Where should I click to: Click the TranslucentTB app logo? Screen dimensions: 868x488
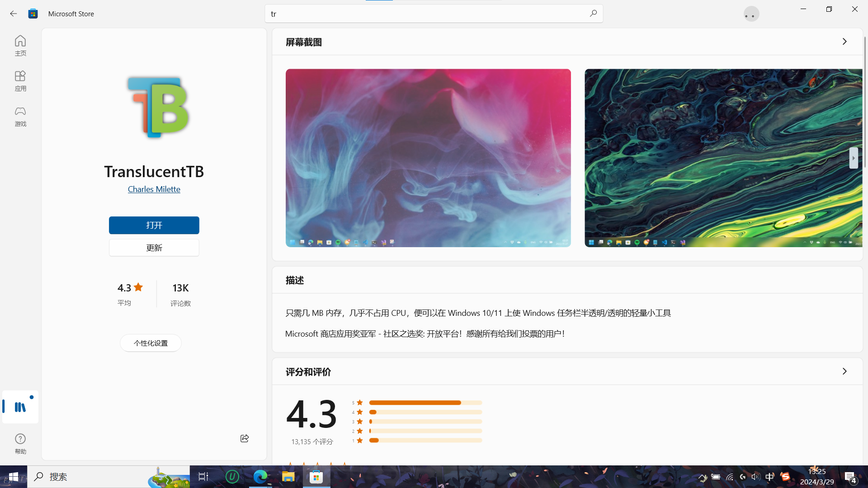coord(158,107)
